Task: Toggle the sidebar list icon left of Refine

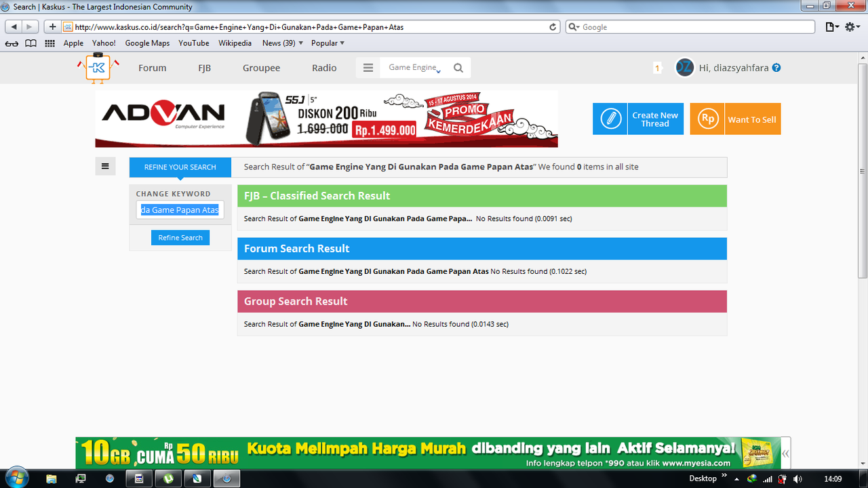Action: tap(105, 166)
